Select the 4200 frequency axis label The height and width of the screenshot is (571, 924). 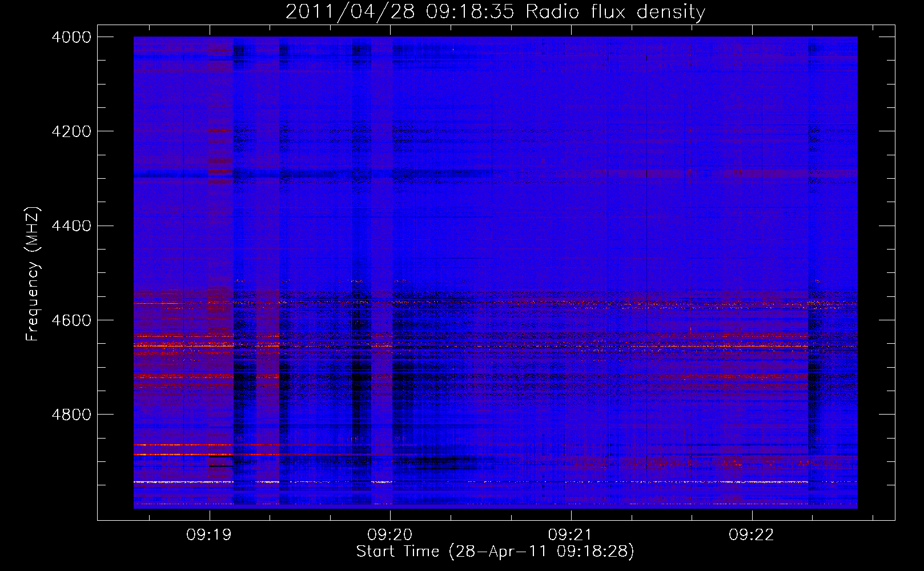click(71, 131)
